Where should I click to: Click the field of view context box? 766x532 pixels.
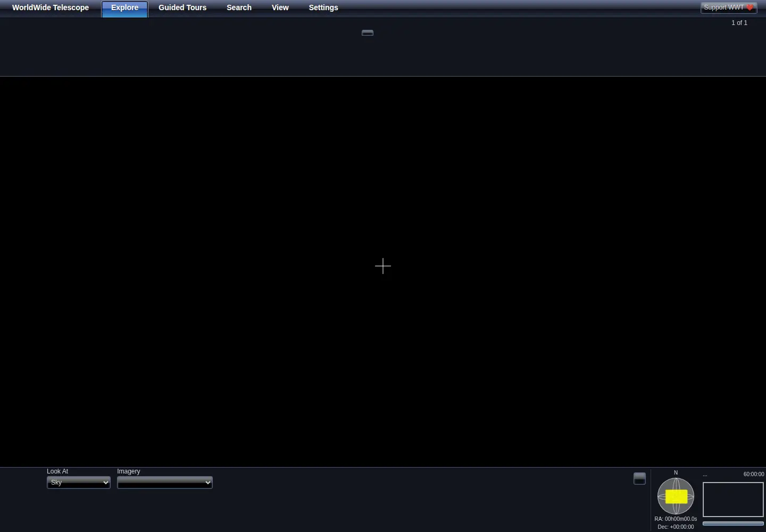click(x=734, y=500)
